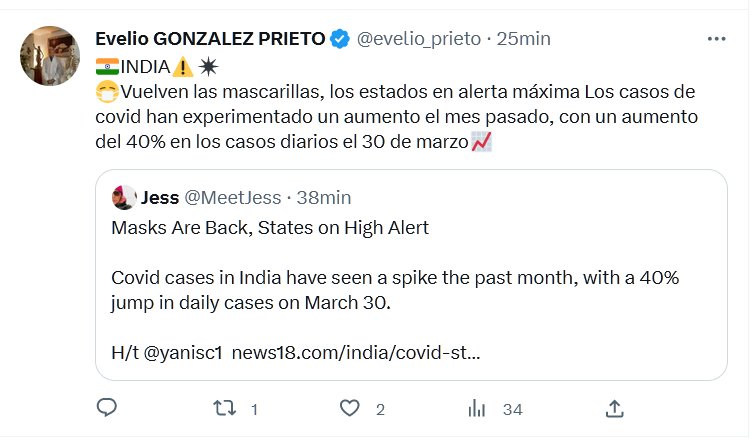
Task: Open the Evelio GONZALEZ PRIETO display name
Action: pyautogui.click(x=210, y=39)
